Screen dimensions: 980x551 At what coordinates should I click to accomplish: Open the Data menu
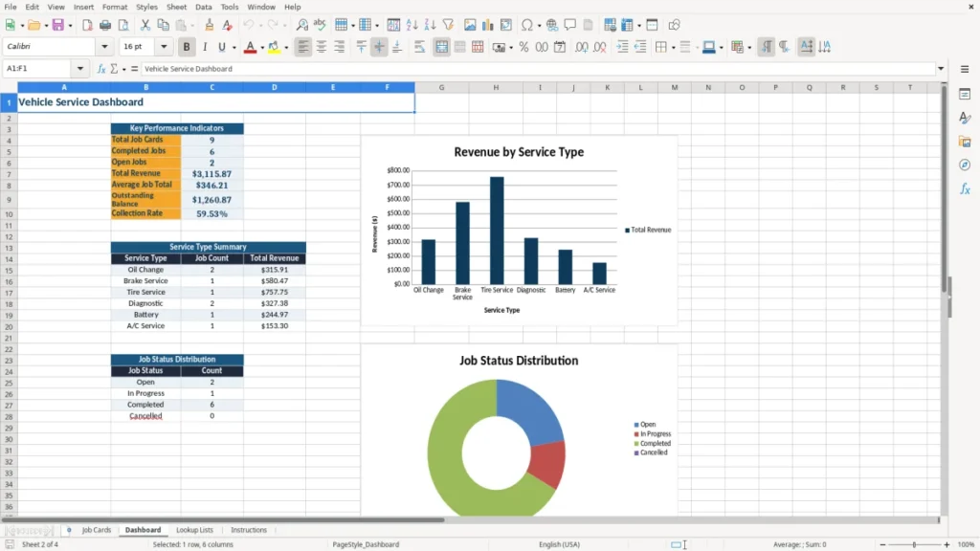(203, 7)
